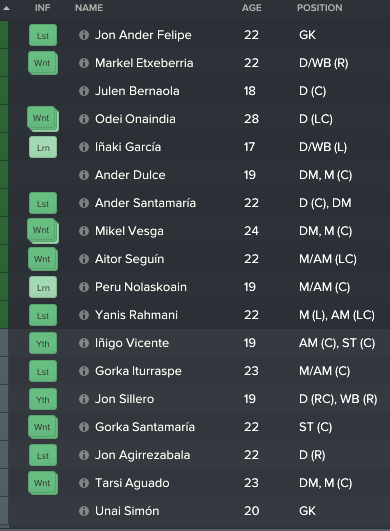Open Gorka Iturraspe player profile
390x531 pixels.
pos(138,371)
